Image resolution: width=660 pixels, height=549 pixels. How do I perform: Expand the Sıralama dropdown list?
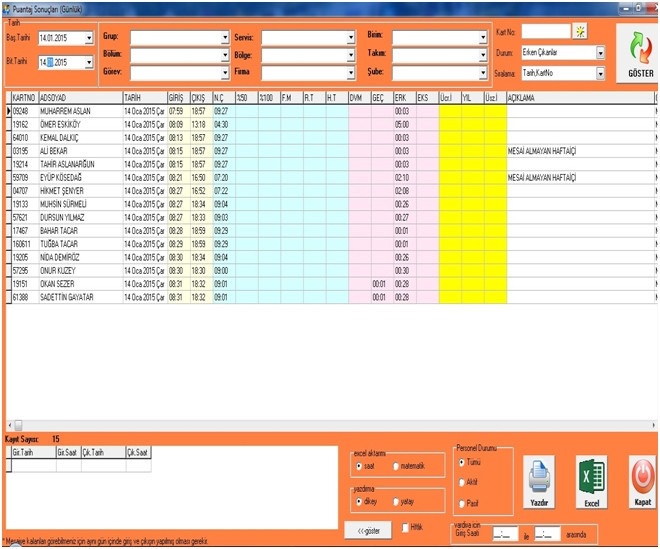pyautogui.click(x=600, y=73)
